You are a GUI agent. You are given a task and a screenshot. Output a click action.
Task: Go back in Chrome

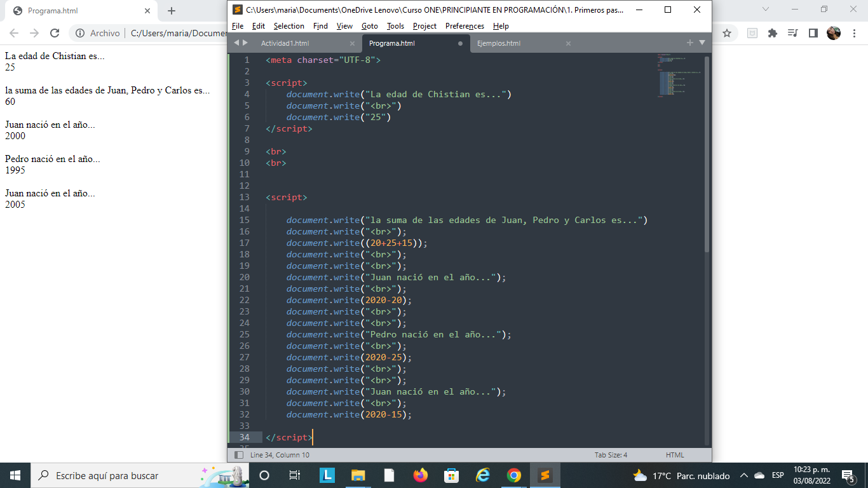click(x=14, y=33)
